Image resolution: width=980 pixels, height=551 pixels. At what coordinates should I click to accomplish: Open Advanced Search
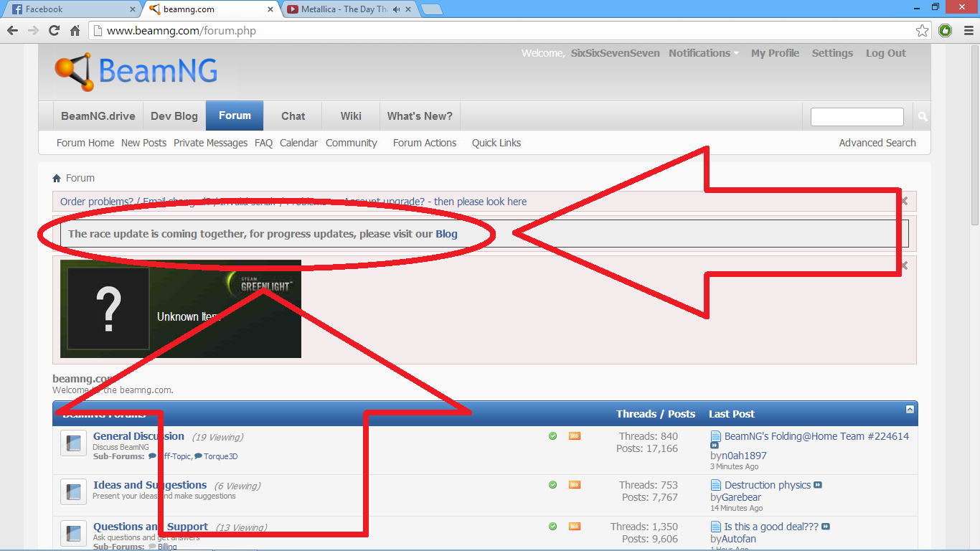877,143
